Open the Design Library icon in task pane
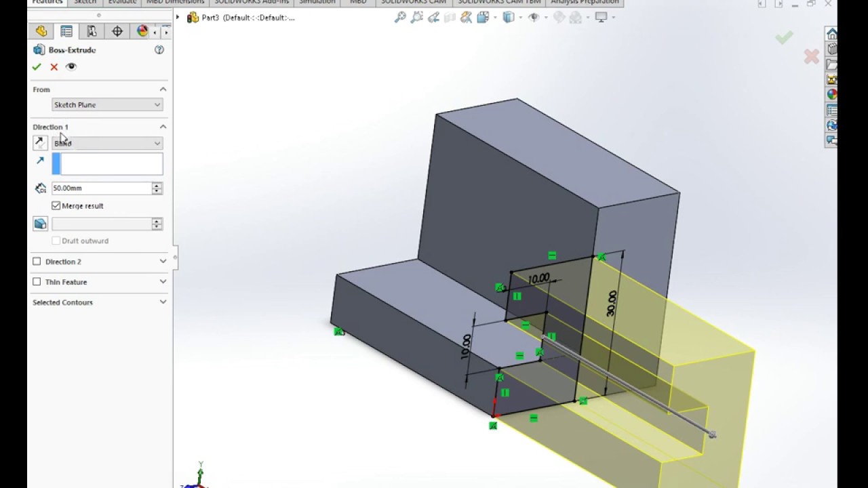 (832, 49)
